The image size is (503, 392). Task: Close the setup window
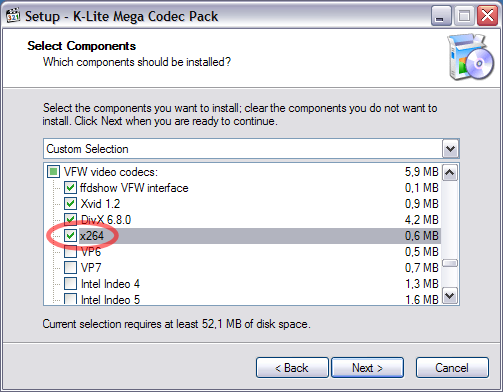point(487,16)
